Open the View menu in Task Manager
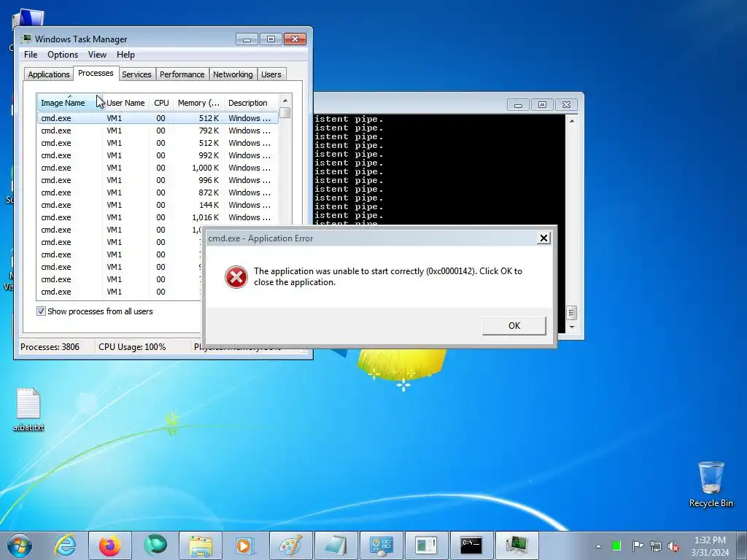Screen dimensions: 747x560 [97, 55]
